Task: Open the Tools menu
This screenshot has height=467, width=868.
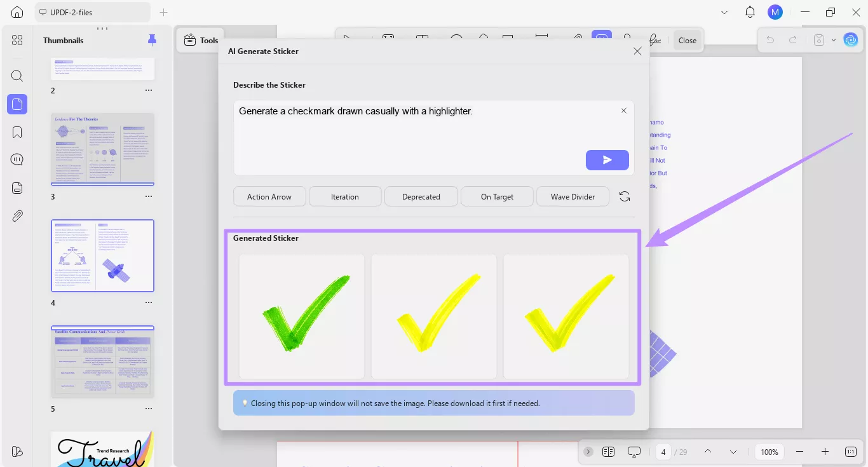Action: 201,40
